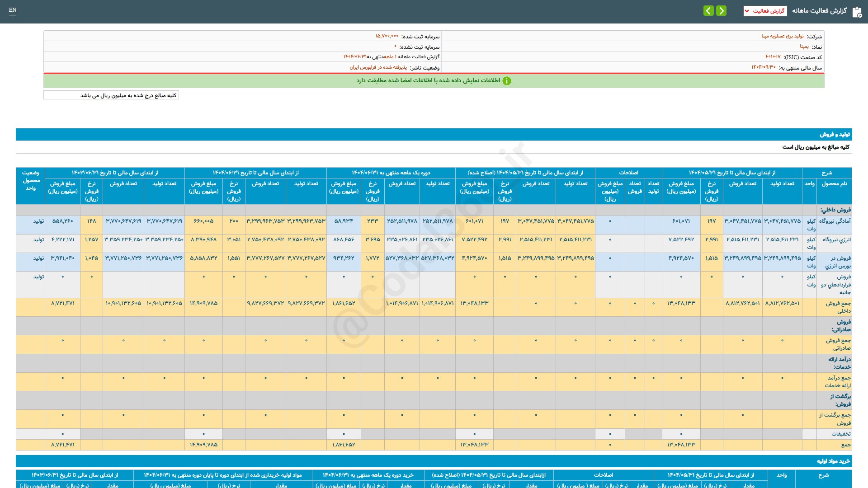Select the انرژی نیروگاه product row label

coord(836,239)
